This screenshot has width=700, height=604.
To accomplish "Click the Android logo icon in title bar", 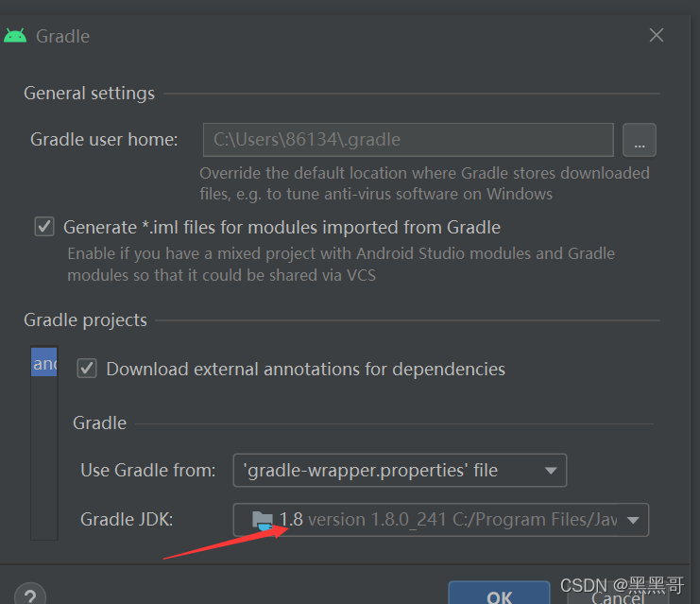I will click(15, 36).
